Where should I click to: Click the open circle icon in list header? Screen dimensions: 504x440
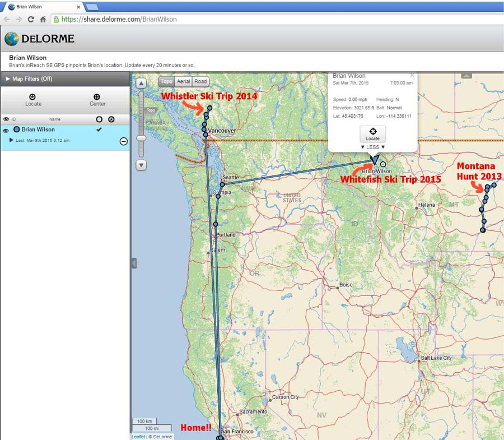[99, 119]
